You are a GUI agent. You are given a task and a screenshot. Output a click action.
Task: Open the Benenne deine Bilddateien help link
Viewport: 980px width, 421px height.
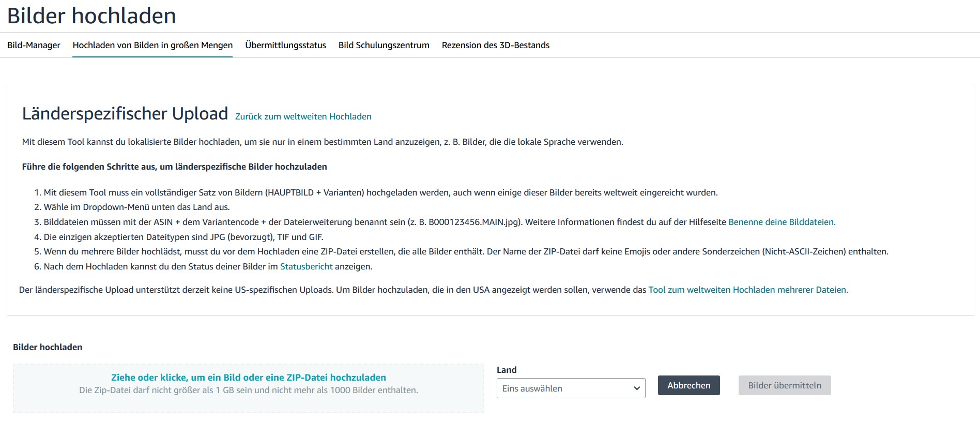click(x=782, y=222)
